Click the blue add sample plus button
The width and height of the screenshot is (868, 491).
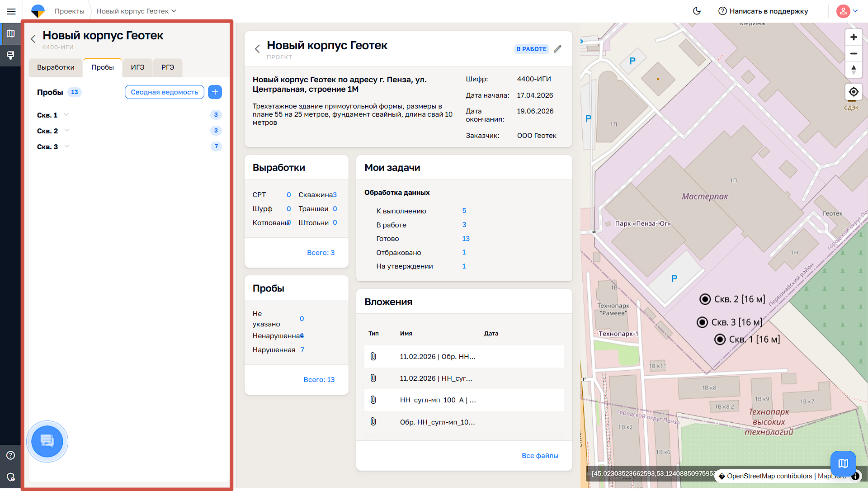point(215,92)
